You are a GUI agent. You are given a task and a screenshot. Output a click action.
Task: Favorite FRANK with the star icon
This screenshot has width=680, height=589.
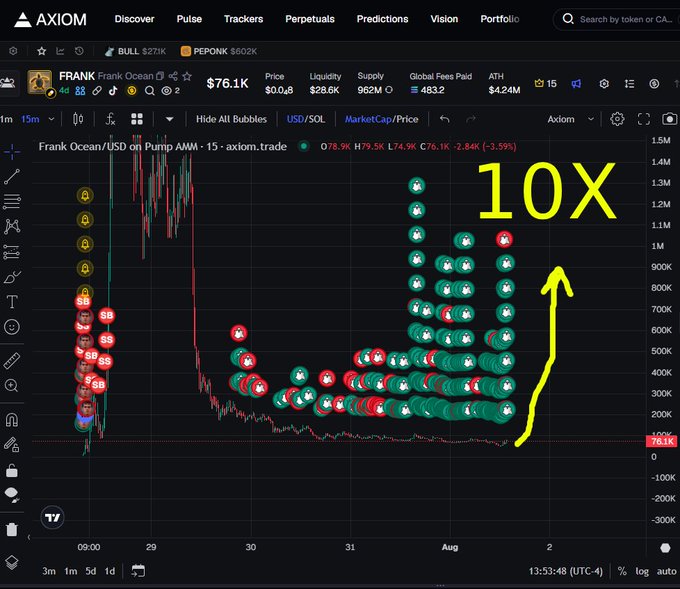(187, 76)
